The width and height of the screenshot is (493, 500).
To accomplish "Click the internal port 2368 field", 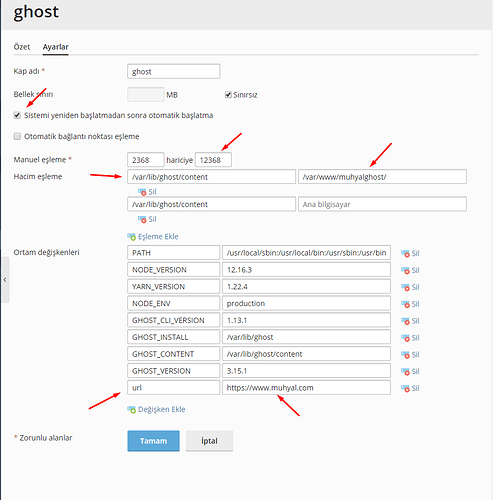I will point(146,160).
